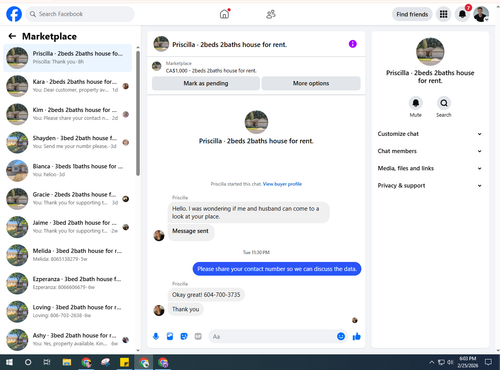Focus the Search Facebook field
The height and width of the screenshot is (370, 500).
80,14
